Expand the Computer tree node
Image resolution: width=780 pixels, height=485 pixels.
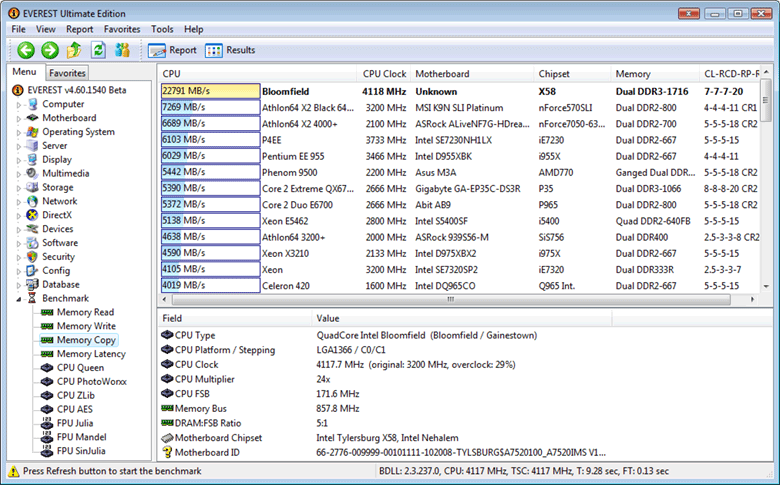[x=19, y=105]
